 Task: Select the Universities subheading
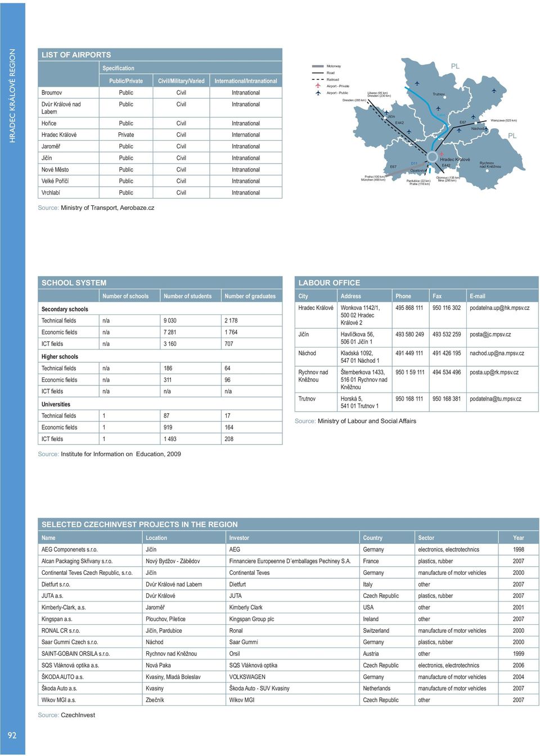click(56, 404)
